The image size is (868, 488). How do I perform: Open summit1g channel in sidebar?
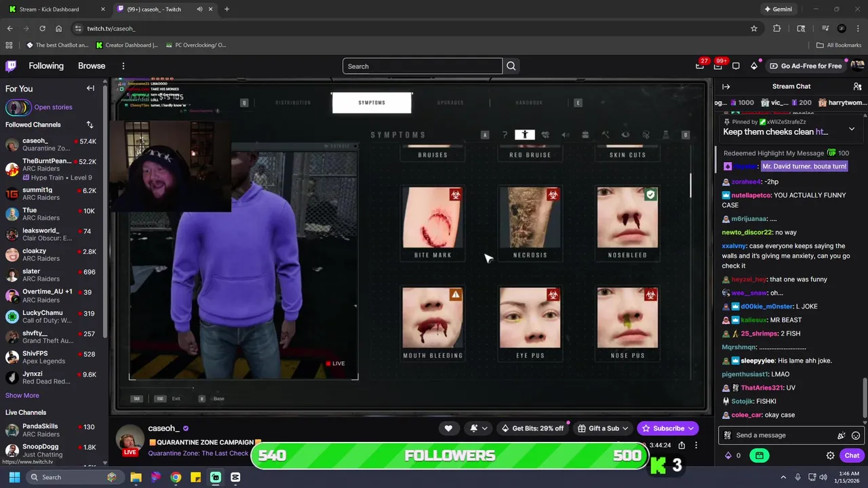[x=52, y=194]
